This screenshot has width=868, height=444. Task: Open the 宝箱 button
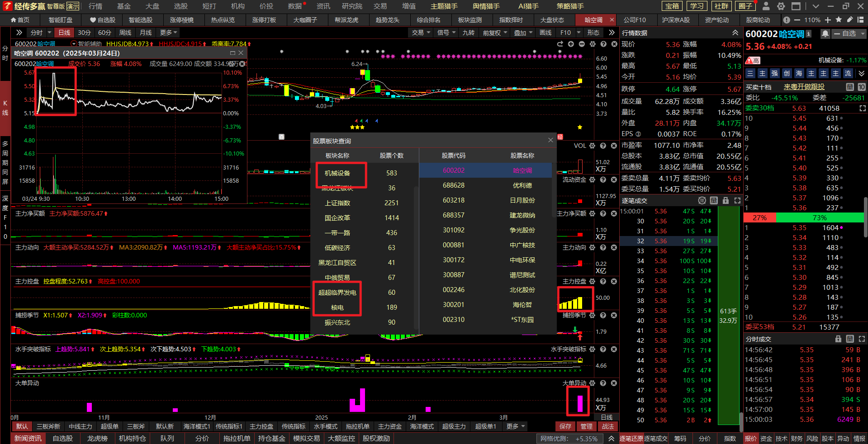672,6
